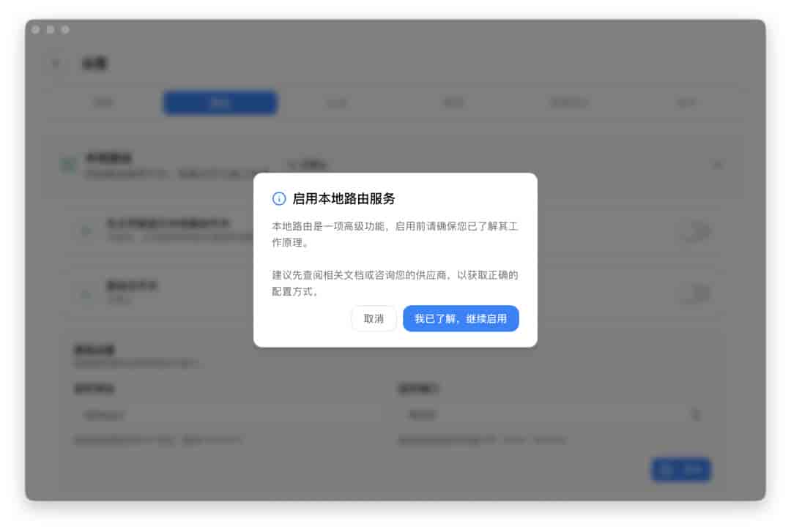Viewport: 791px width, 532px height.
Task: Click the 取消 button in the dialog
Action: [374, 319]
